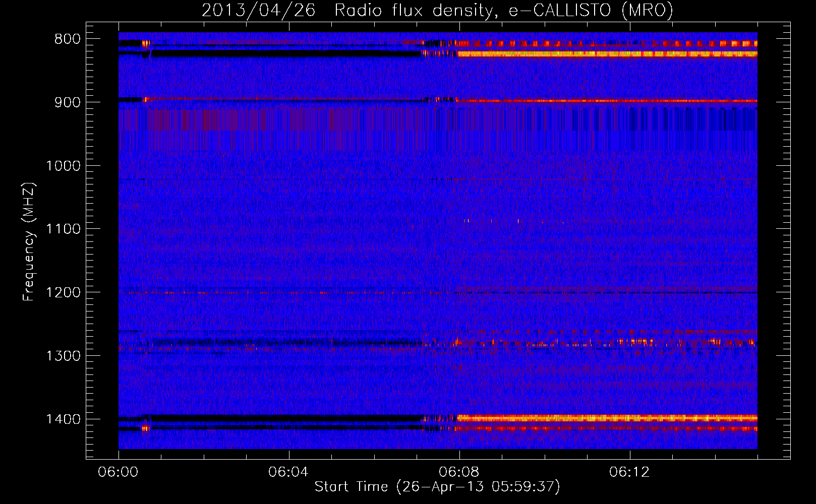Click the 06:12 time tick label

pos(629,472)
